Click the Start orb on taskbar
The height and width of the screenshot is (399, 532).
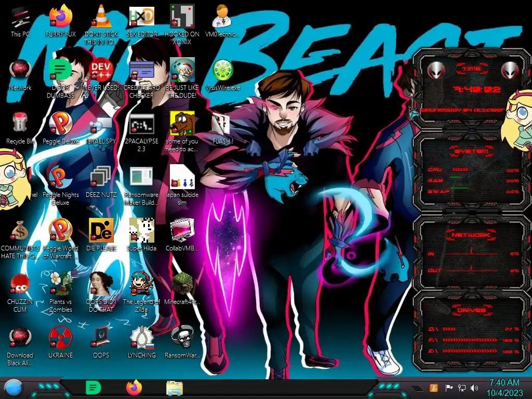pos(13,388)
